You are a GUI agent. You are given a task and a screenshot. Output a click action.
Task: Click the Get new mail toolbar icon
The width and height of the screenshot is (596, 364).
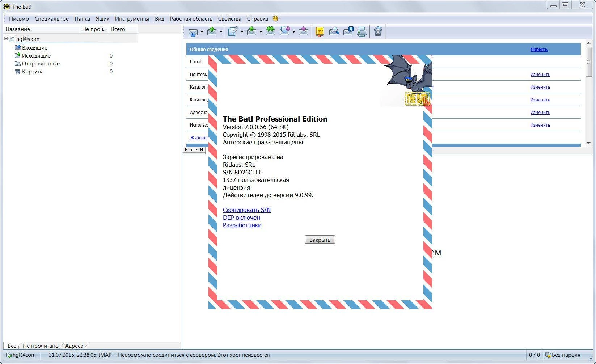click(193, 32)
